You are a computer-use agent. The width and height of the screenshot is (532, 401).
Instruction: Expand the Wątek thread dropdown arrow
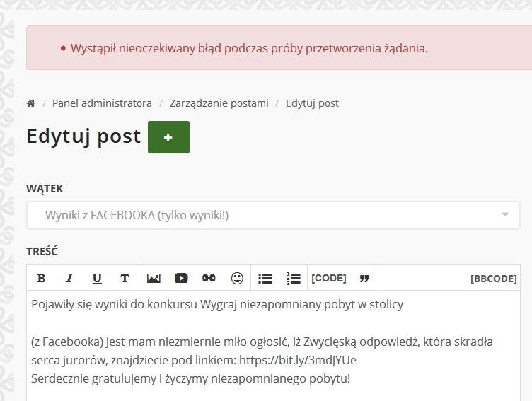coord(504,215)
